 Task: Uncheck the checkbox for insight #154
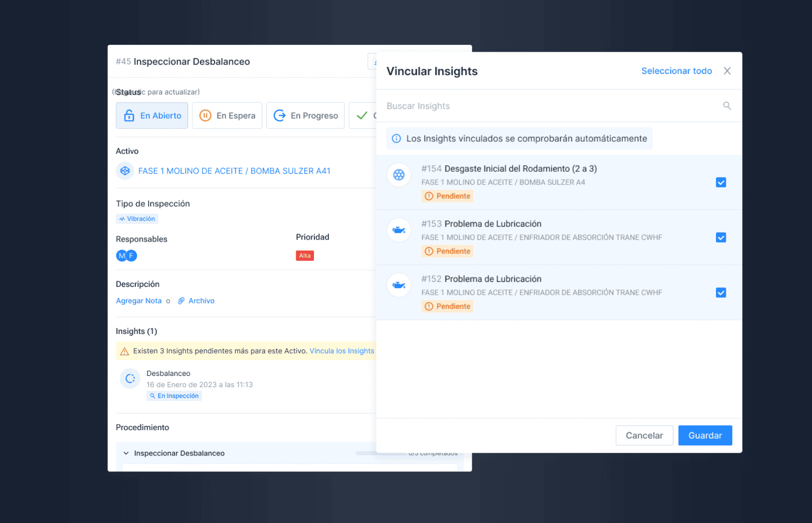pyautogui.click(x=720, y=183)
